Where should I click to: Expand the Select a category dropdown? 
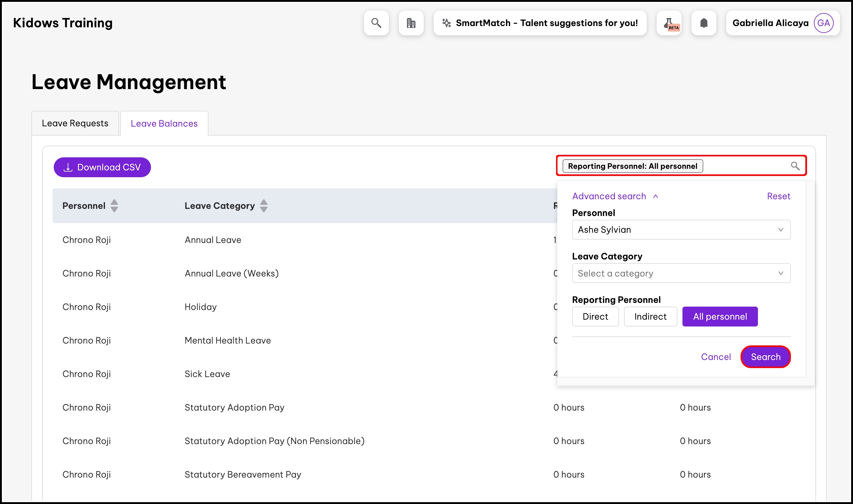coord(681,273)
